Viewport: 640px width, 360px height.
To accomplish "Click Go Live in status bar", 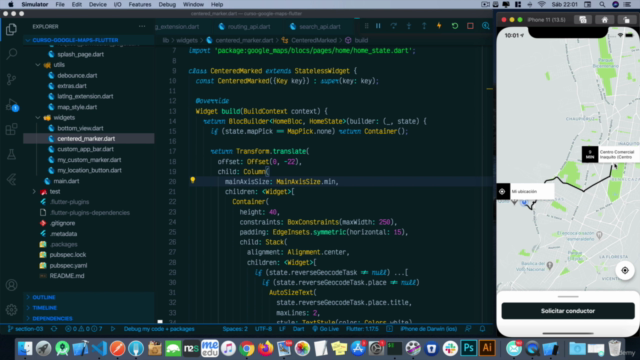I will (325, 329).
